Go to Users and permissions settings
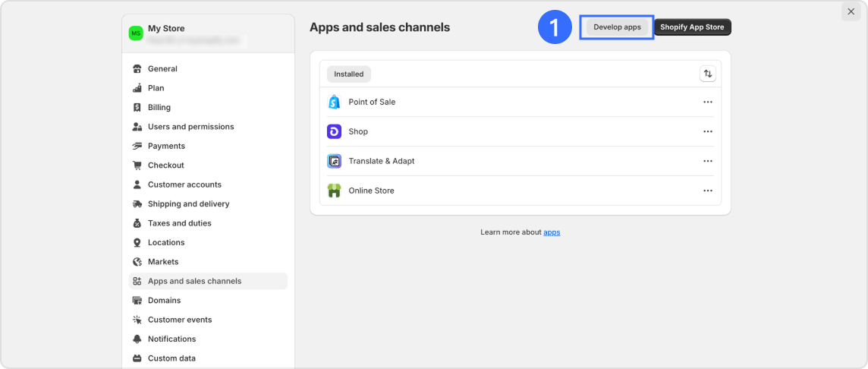868x369 pixels. point(190,127)
